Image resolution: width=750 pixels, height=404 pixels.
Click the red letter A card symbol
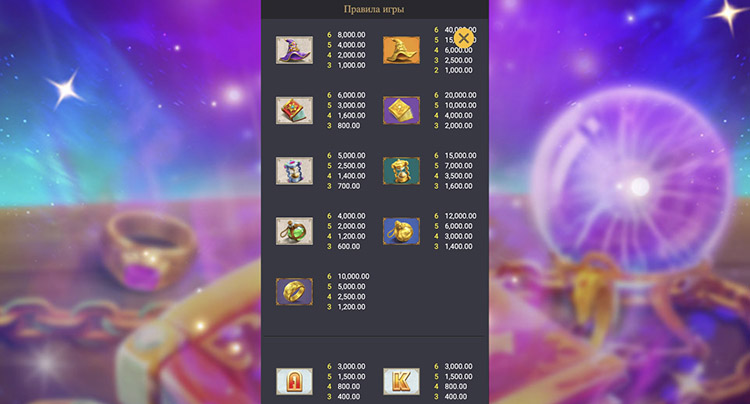[x=294, y=382]
